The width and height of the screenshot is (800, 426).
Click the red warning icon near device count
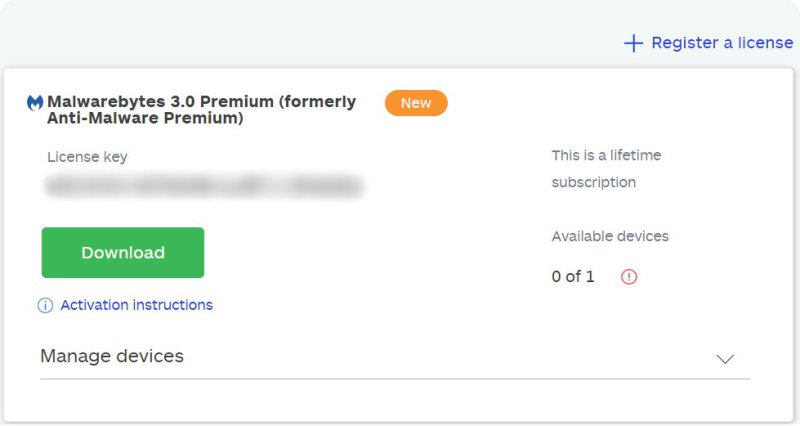629,277
